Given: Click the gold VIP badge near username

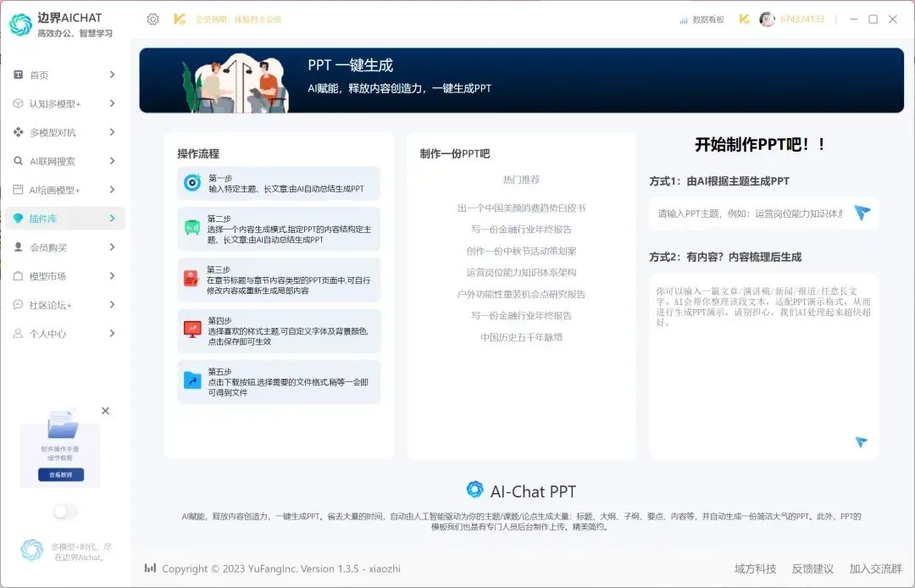Looking at the screenshot, I should pyautogui.click(x=744, y=19).
